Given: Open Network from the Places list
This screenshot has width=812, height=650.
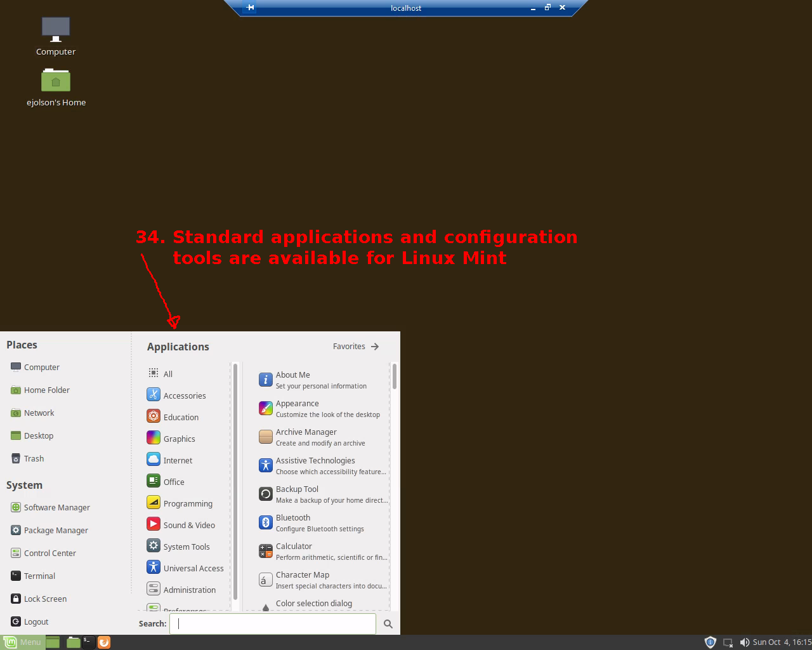Looking at the screenshot, I should pos(32,413).
